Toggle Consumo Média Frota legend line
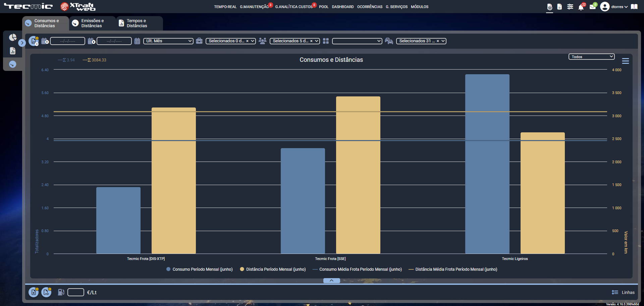Viewport: 644px width, 306px height. click(x=357, y=269)
